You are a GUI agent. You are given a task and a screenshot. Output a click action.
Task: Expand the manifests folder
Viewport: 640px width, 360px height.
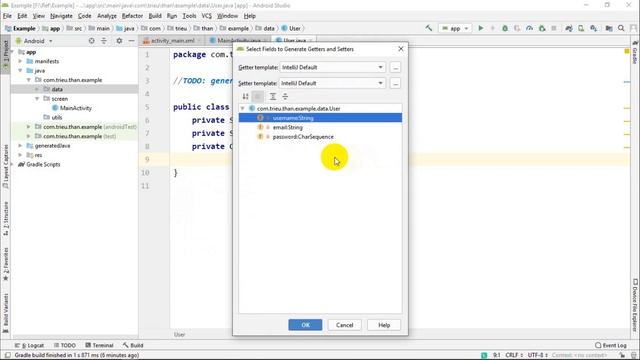point(20,61)
